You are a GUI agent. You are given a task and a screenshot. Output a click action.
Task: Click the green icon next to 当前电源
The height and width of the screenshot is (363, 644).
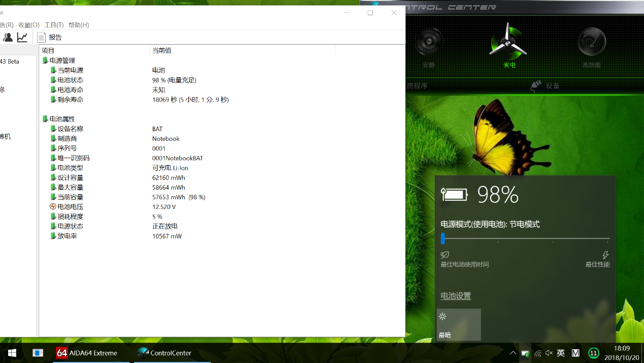pos(53,70)
